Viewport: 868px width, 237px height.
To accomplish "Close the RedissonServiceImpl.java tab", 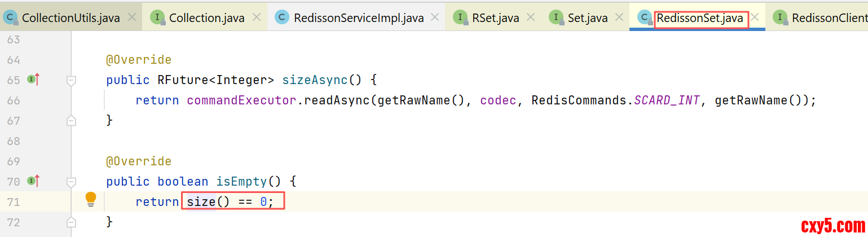I will click(435, 17).
